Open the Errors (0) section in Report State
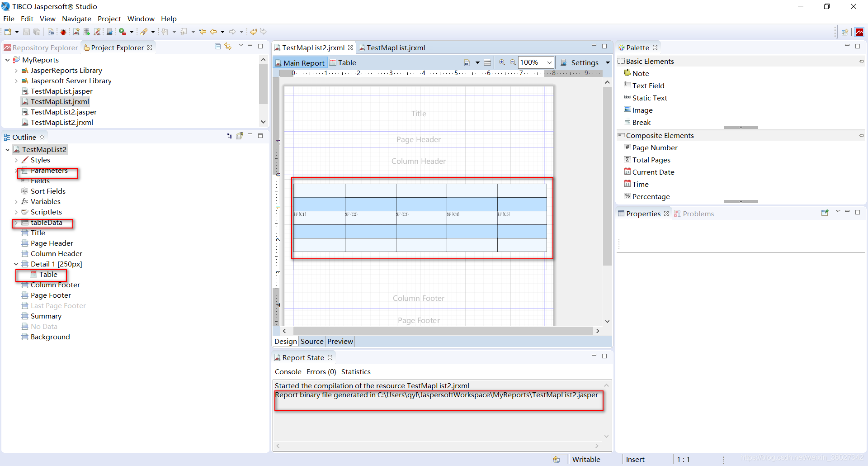Viewport: 868px width, 466px height. [321, 371]
